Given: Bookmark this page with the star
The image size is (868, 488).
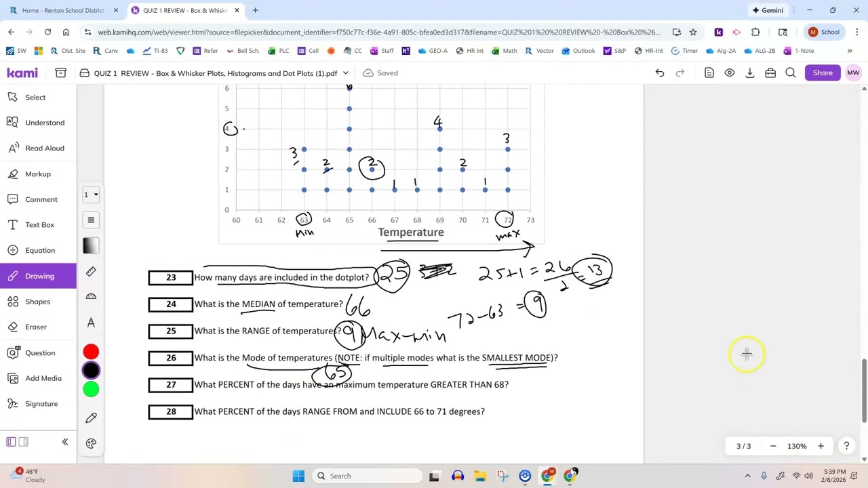Looking at the screenshot, I should 693,32.
